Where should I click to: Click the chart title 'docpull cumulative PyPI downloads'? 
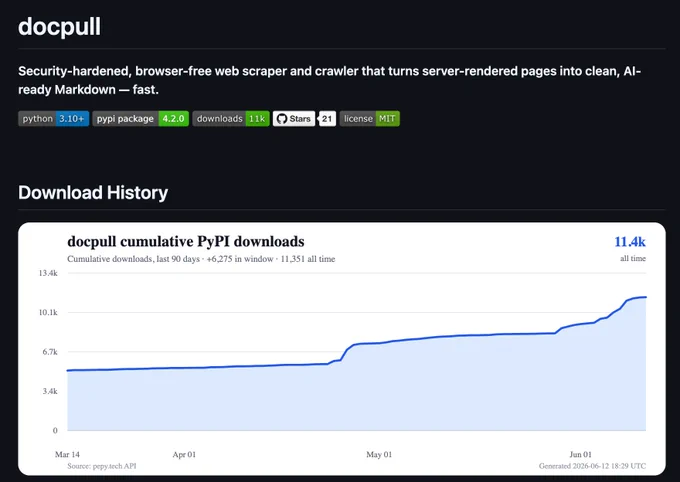[x=186, y=241]
